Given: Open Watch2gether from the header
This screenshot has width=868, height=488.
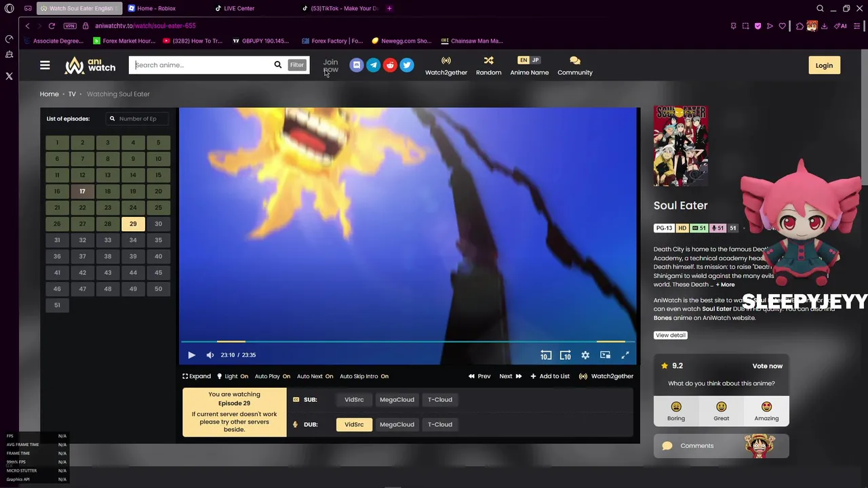Looking at the screenshot, I should coord(446,66).
